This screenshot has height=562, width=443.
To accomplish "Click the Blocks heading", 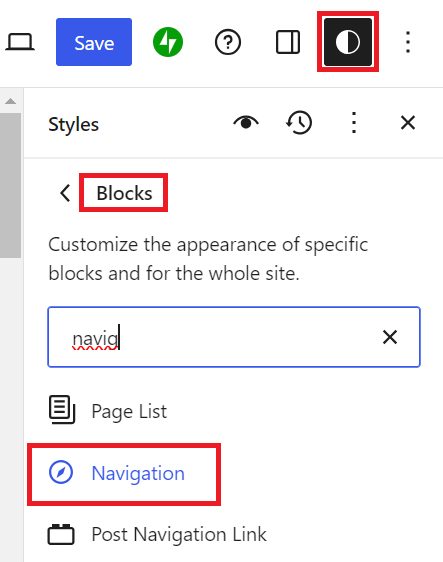I will pyautogui.click(x=124, y=193).
